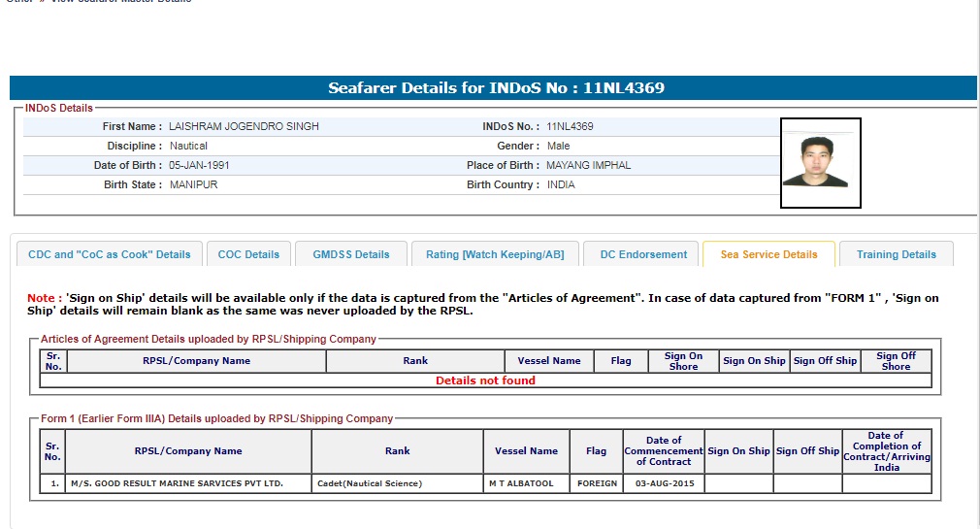This screenshot has width=980, height=529.
Task: Click the place of birth MAYANG IMPHAL
Action: [x=589, y=165]
